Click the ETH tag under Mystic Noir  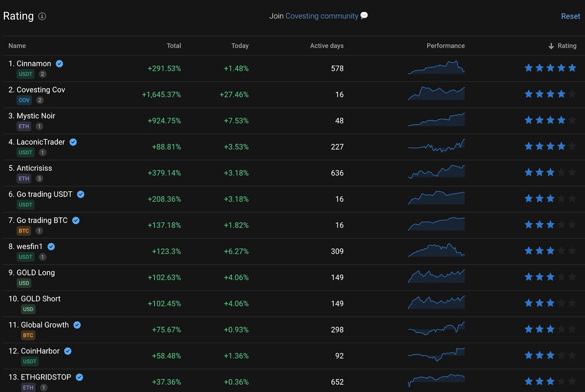(24, 126)
